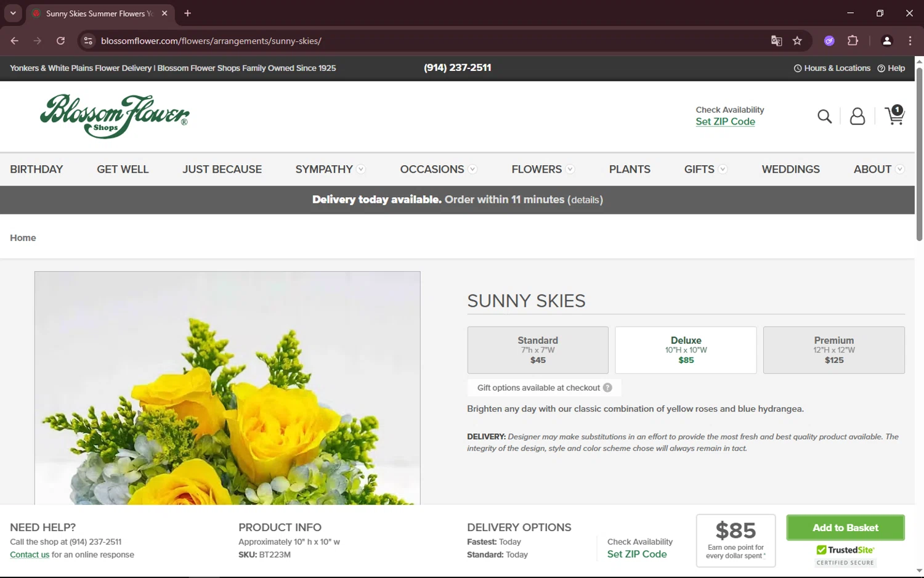Open a new browser tab

click(188, 13)
